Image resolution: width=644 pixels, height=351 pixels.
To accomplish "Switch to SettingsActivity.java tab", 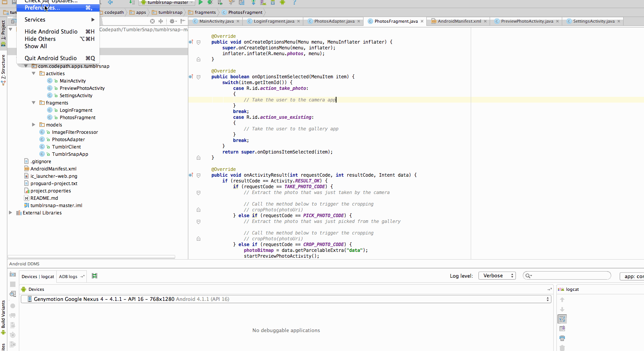I will [x=593, y=21].
